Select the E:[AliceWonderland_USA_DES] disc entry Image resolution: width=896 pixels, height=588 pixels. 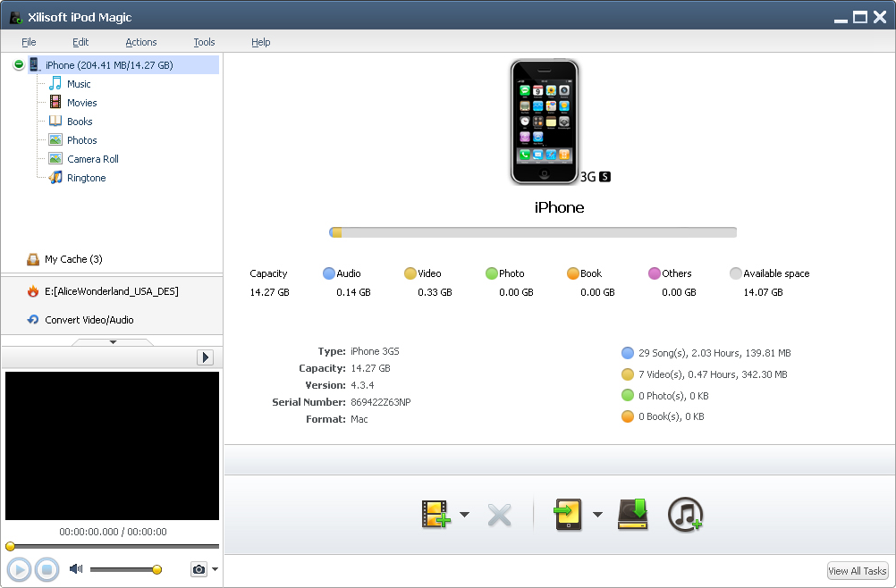coord(112,291)
